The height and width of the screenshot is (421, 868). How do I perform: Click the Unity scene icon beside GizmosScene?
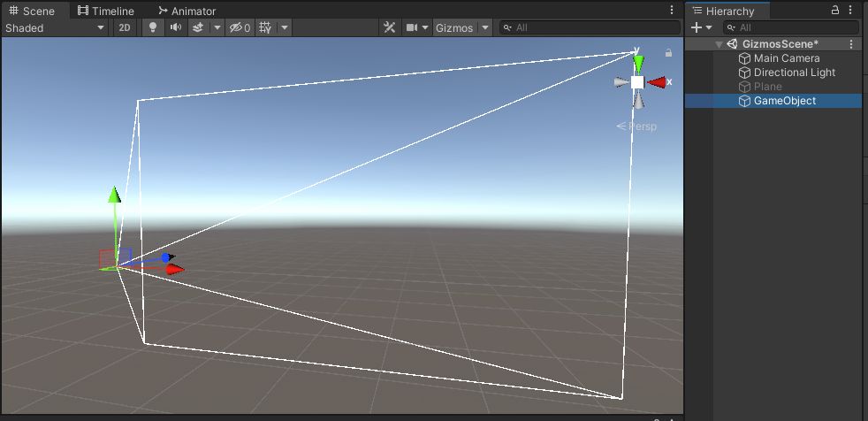point(733,44)
